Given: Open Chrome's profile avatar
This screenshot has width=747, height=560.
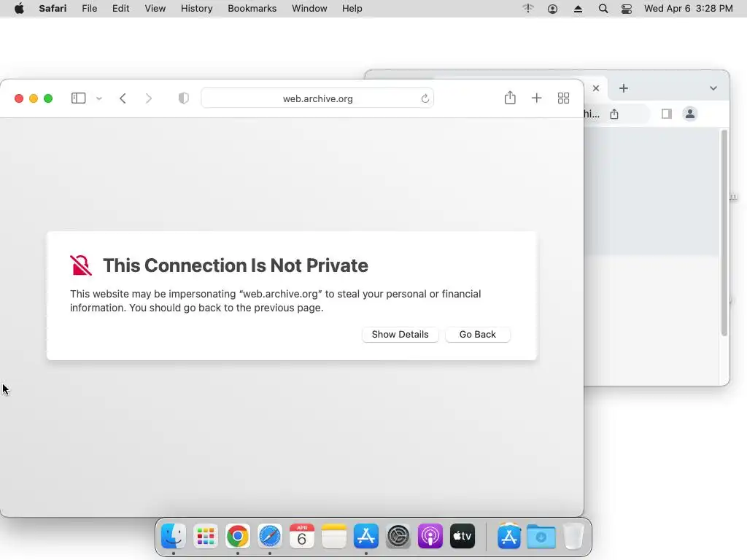Looking at the screenshot, I should (x=690, y=114).
